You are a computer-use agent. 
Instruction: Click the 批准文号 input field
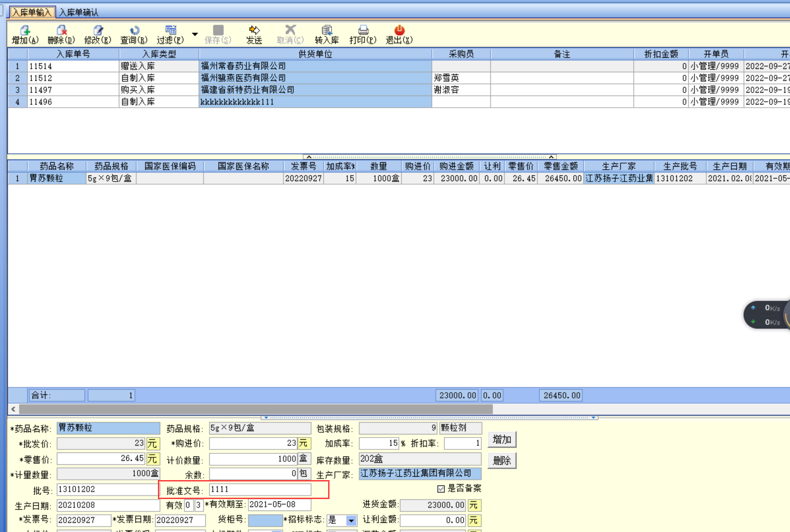pyautogui.click(x=260, y=489)
